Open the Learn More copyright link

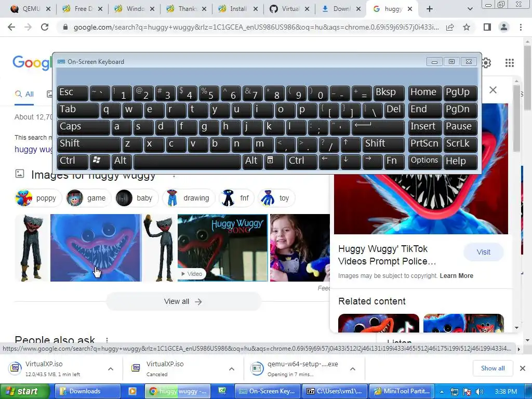pos(456,276)
